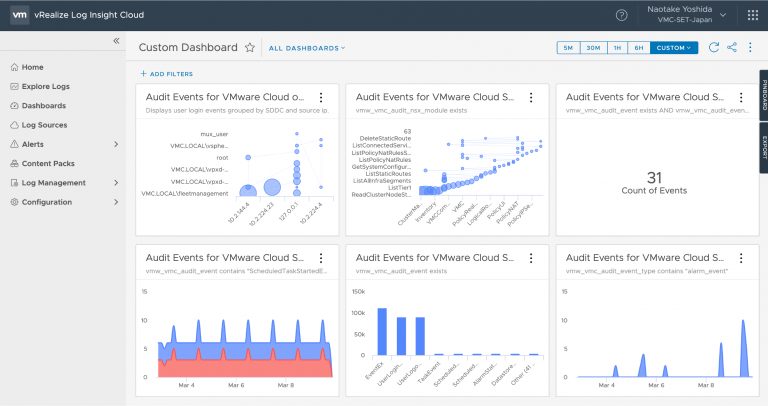
Task: Open the apps grid icon
Action: [x=753, y=15]
